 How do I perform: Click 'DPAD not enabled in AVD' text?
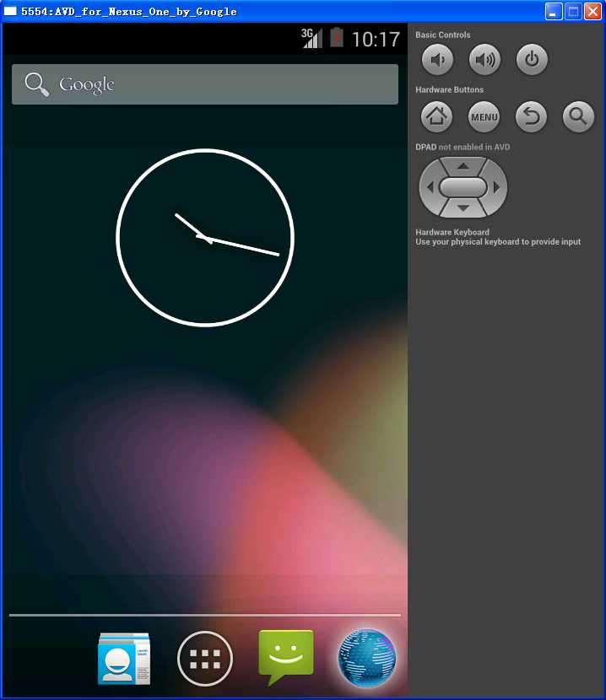(463, 147)
